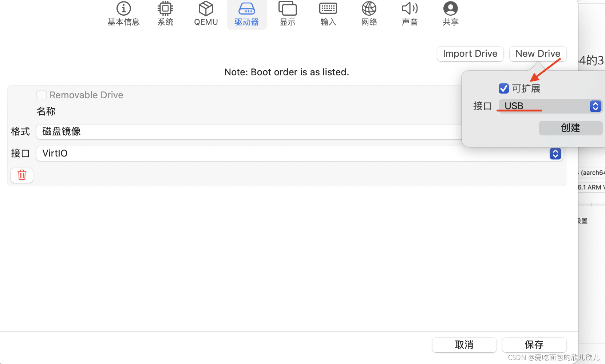Viewport: 605px width, 364px height.
Task: Click the New Drive button
Action: coord(538,54)
